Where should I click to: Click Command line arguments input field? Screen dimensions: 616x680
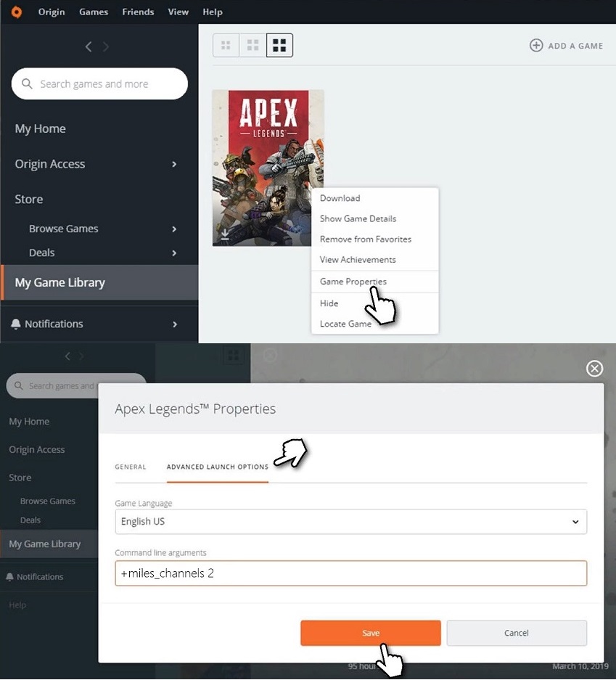(x=350, y=573)
